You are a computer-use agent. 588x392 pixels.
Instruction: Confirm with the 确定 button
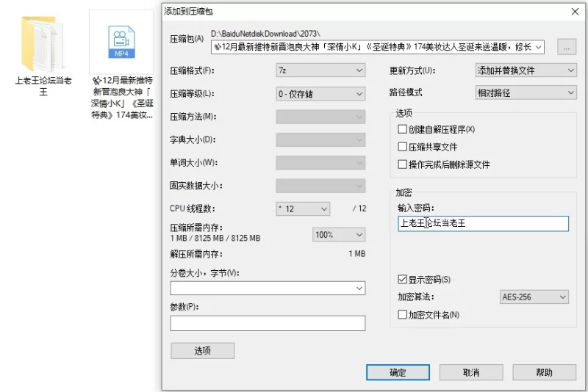[398, 372]
